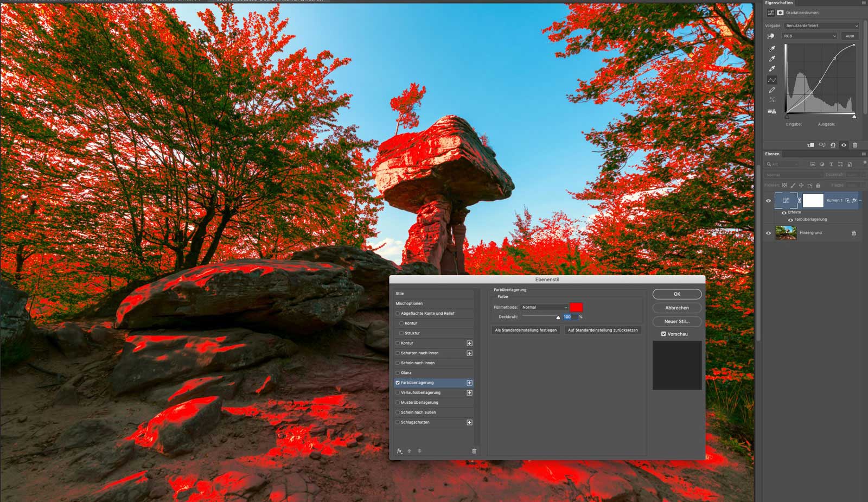
Task: Select the pencil draw-curve tool
Action: pos(772,90)
